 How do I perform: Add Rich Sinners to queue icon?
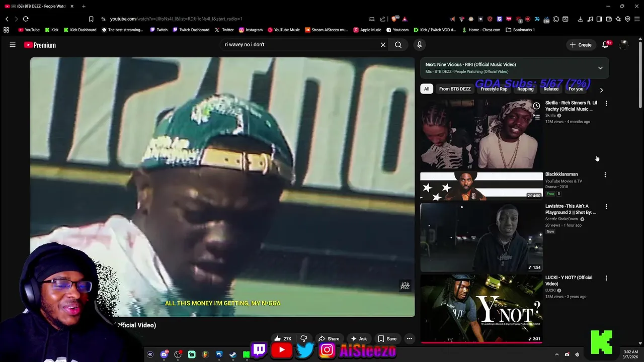click(536, 117)
